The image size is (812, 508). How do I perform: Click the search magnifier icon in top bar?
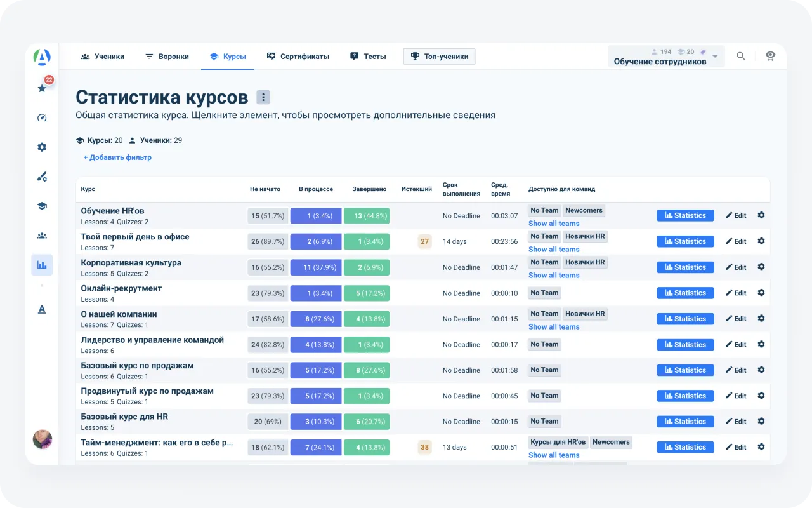[x=741, y=57]
